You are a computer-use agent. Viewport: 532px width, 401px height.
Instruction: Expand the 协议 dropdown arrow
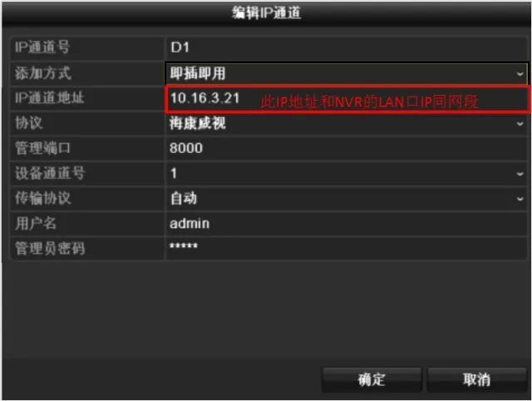(520, 124)
